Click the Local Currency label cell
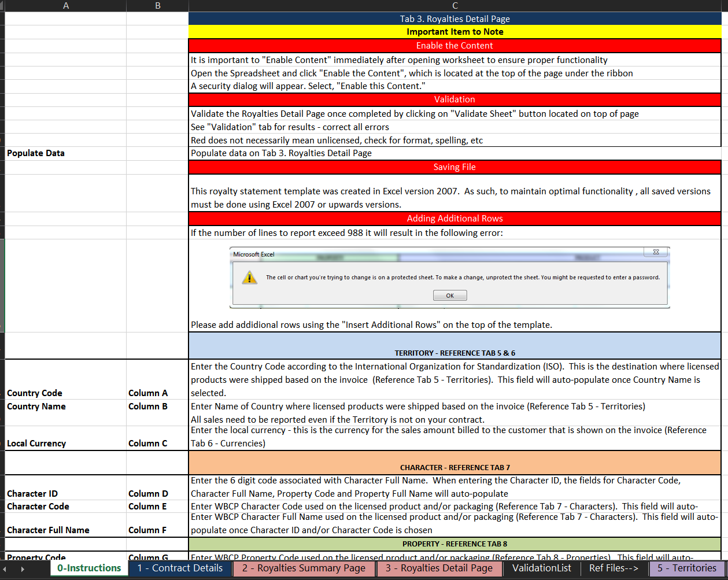 pos(65,444)
